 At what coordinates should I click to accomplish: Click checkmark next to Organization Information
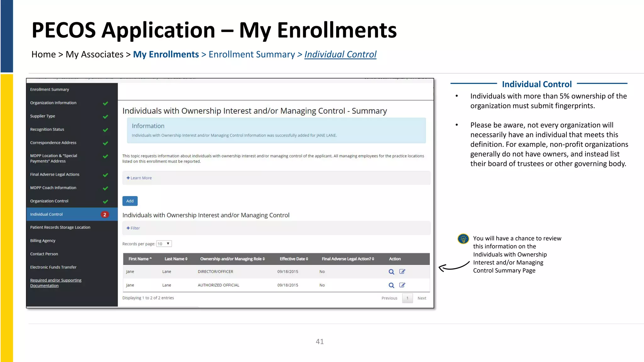(105, 103)
